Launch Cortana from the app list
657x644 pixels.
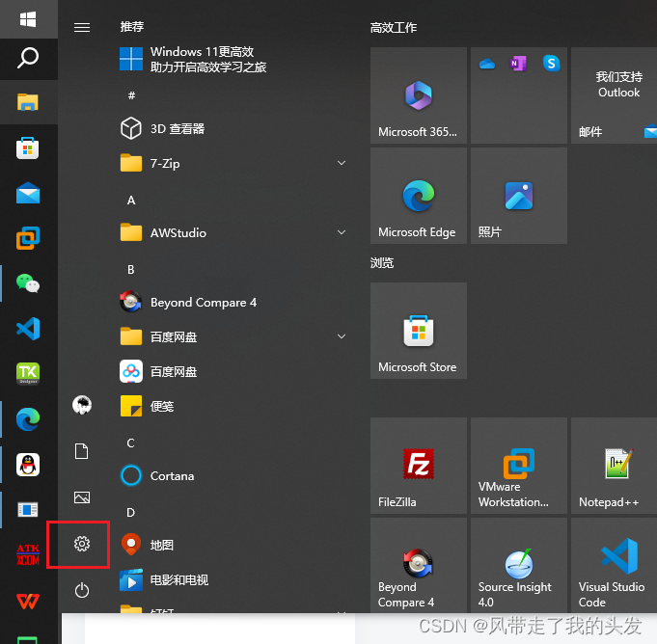tap(233, 475)
